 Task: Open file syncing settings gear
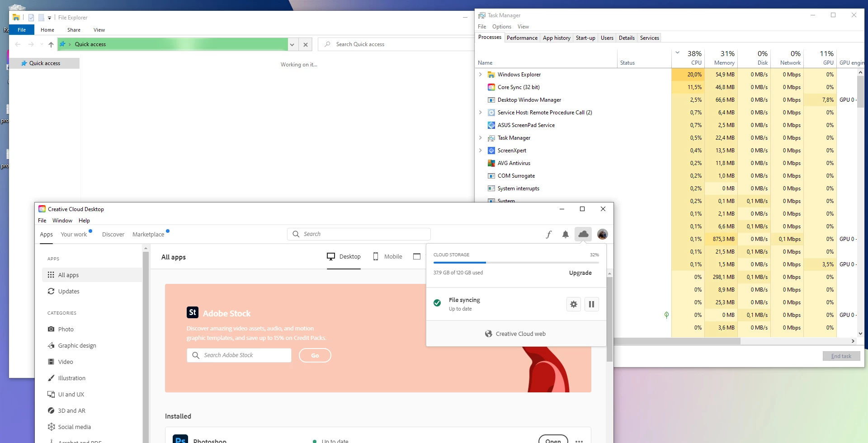pyautogui.click(x=574, y=304)
